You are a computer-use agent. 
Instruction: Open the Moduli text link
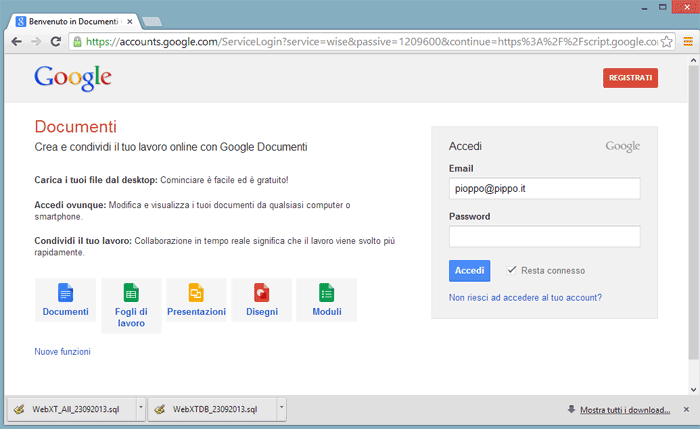[x=327, y=312]
